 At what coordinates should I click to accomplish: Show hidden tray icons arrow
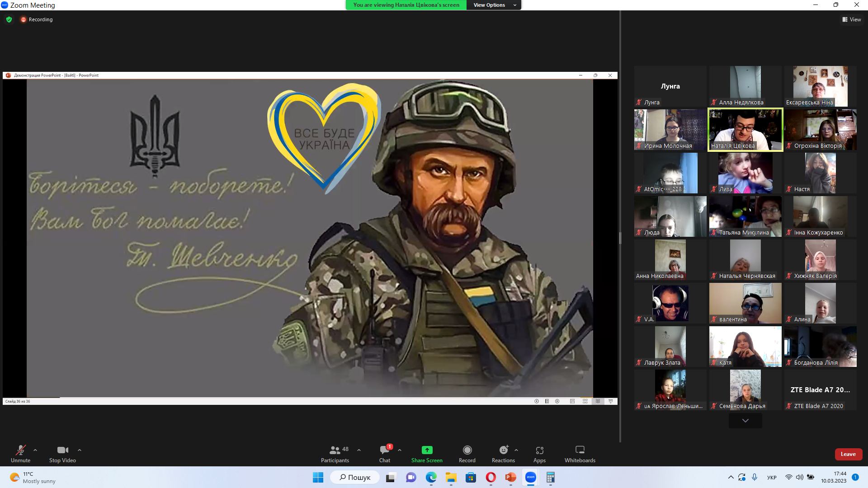(731, 477)
